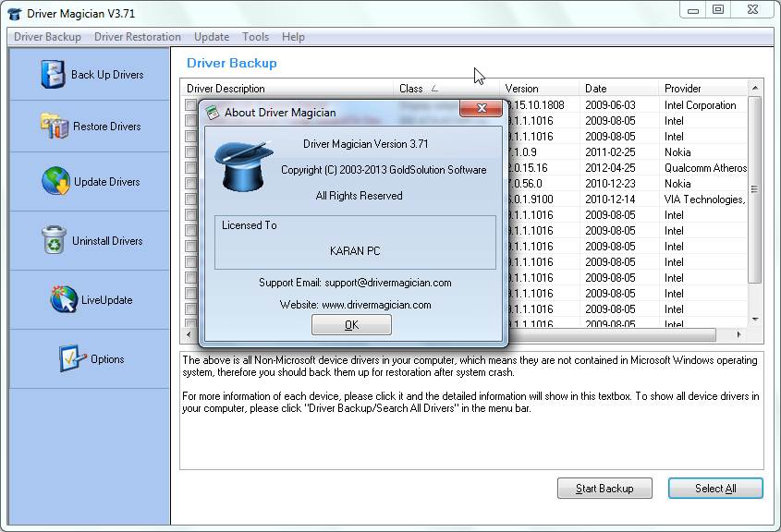
Task: Click the Driver Magician Version 3.71 text
Action: [366, 144]
